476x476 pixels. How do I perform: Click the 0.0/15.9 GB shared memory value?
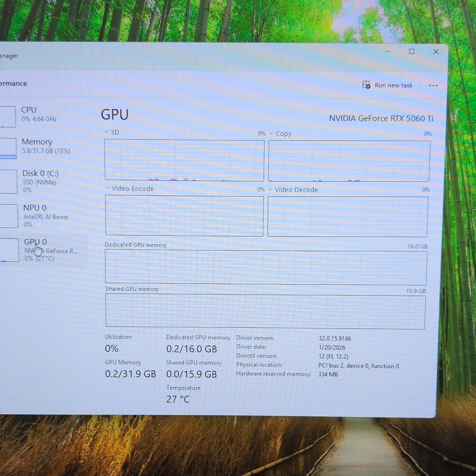192,374
